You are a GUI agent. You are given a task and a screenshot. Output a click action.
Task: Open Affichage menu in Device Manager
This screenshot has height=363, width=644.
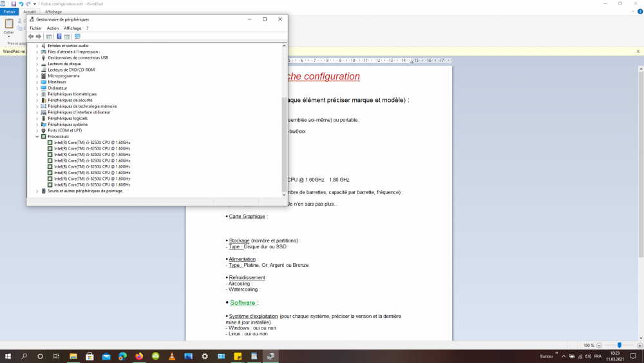pyautogui.click(x=72, y=28)
